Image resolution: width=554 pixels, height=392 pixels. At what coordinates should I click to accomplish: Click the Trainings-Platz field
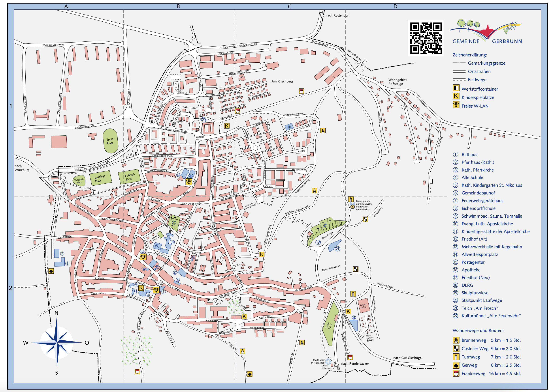tap(100, 178)
